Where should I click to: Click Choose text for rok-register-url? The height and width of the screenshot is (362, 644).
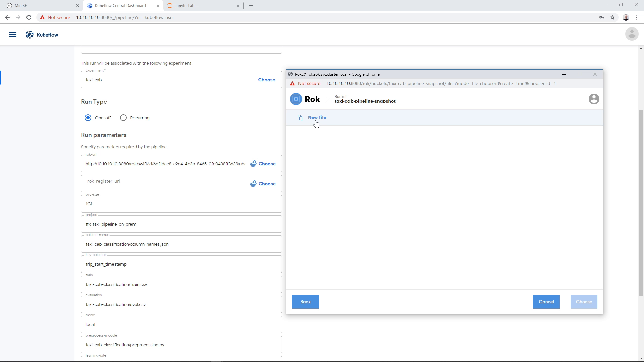(x=267, y=184)
